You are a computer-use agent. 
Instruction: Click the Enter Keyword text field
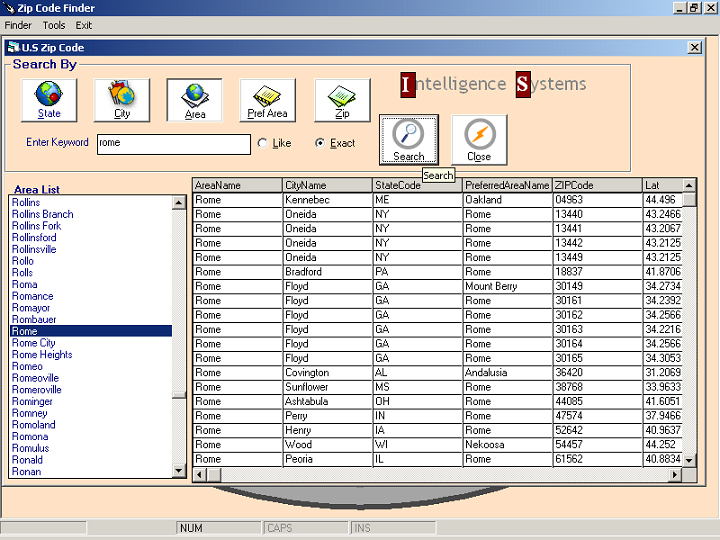point(173,144)
